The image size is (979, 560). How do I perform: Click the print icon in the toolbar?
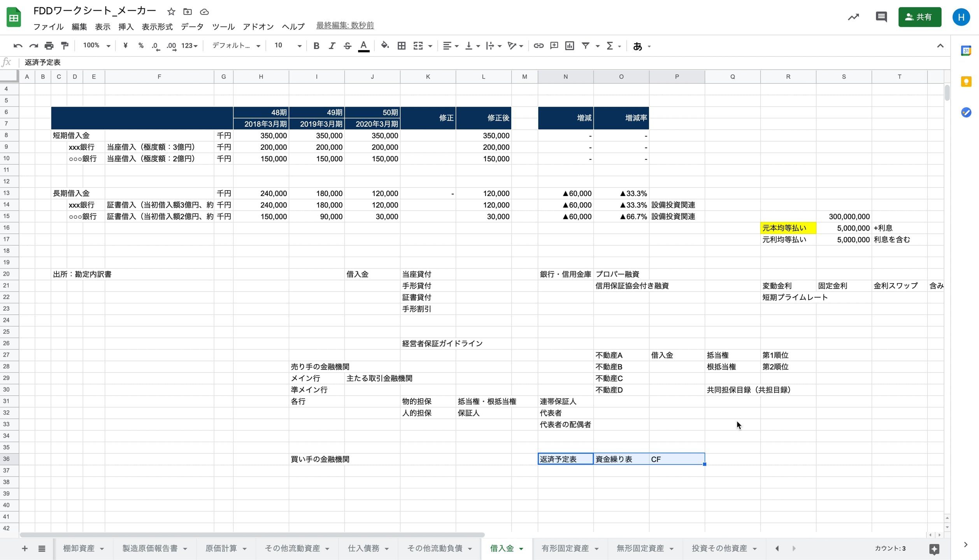(x=49, y=46)
